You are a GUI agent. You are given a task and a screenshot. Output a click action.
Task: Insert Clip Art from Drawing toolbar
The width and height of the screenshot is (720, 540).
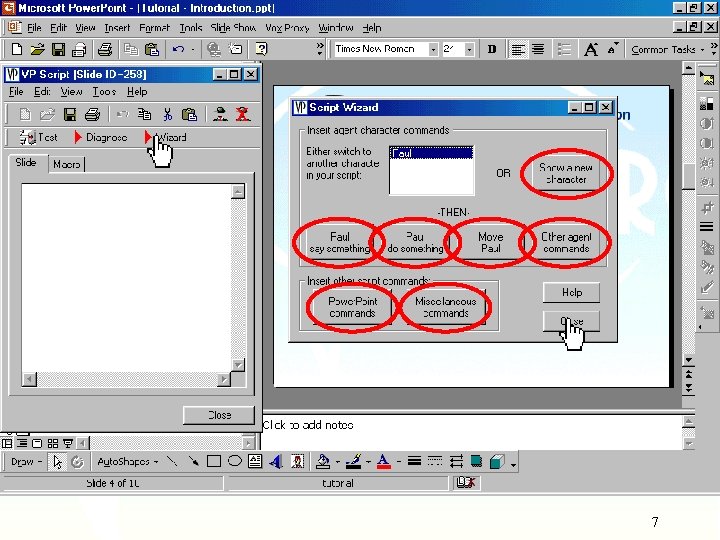[x=297, y=461]
